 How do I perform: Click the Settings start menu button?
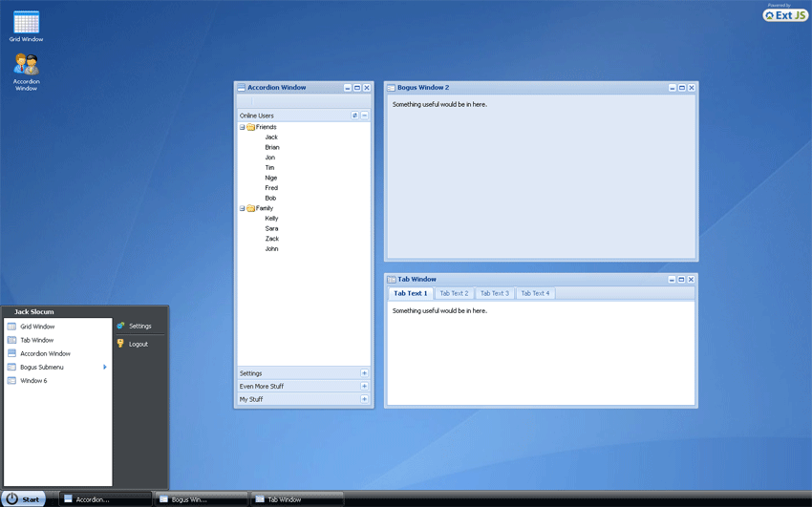(139, 326)
